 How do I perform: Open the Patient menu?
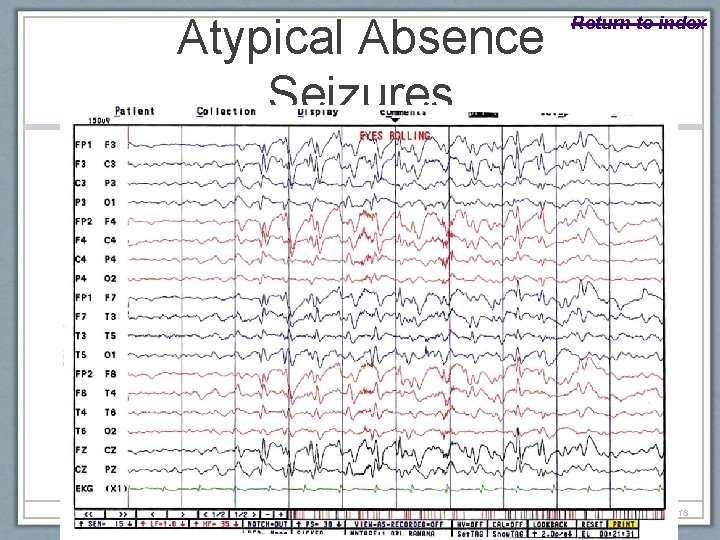coord(135,111)
